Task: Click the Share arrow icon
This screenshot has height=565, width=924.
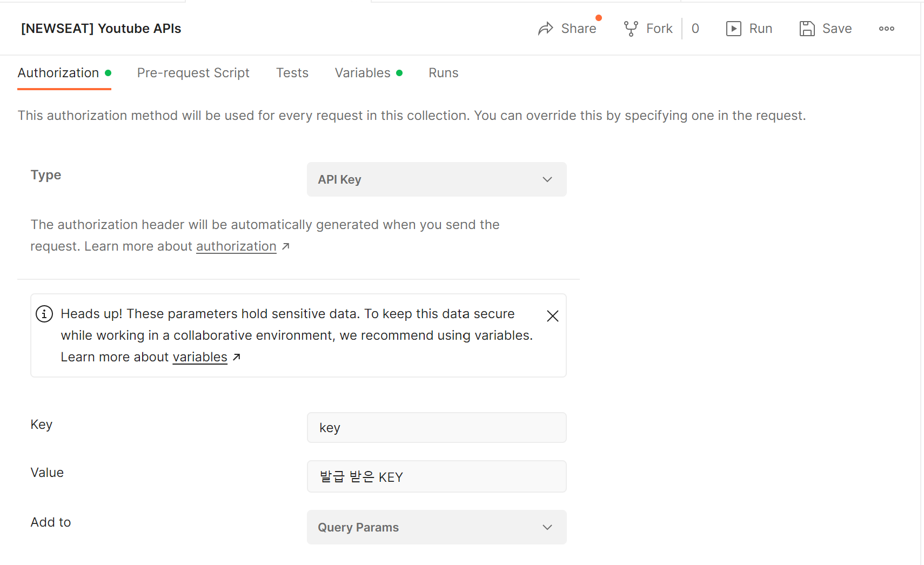Action: 546,29
